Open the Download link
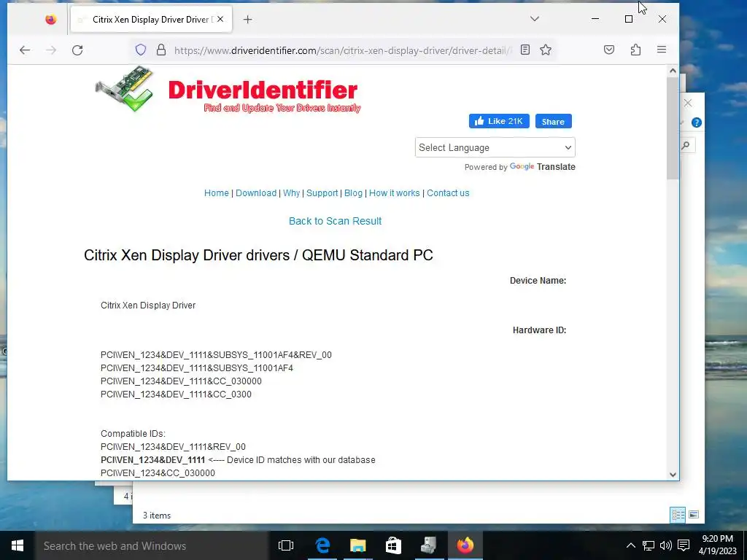747x560 pixels. coord(256,192)
